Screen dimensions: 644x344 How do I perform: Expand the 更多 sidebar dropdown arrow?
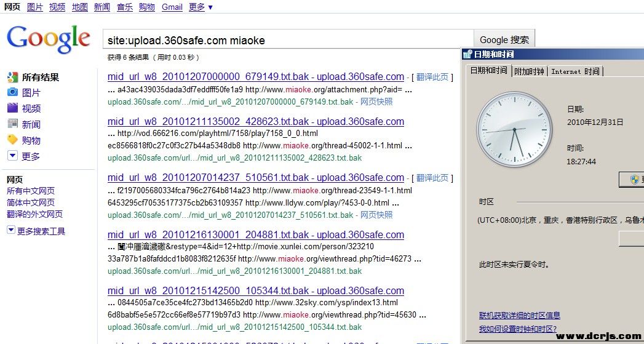click(x=12, y=156)
